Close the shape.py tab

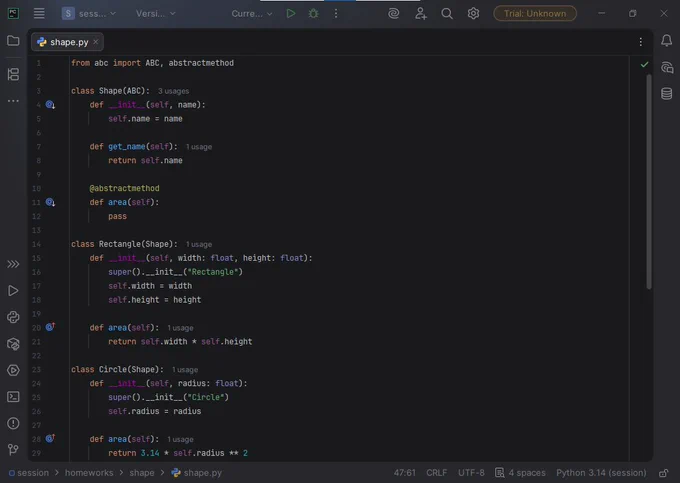pyautogui.click(x=95, y=42)
